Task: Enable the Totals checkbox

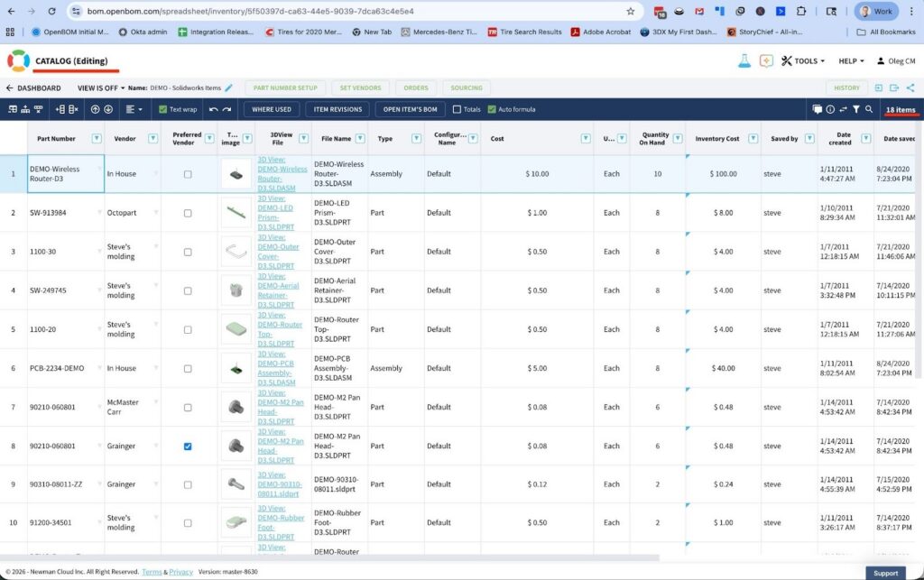Action: pyautogui.click(x=457, y=109)
